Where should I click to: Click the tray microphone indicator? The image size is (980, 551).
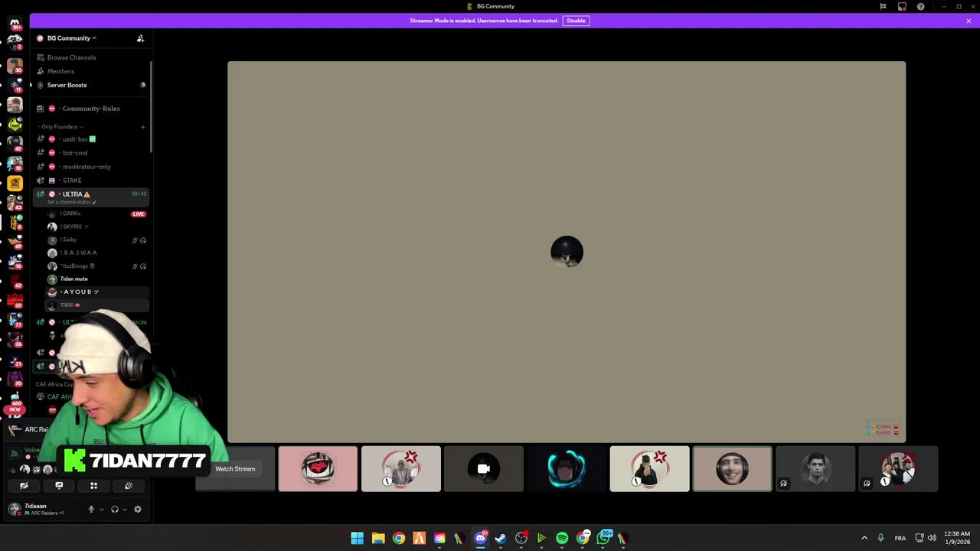click(880, 538)
